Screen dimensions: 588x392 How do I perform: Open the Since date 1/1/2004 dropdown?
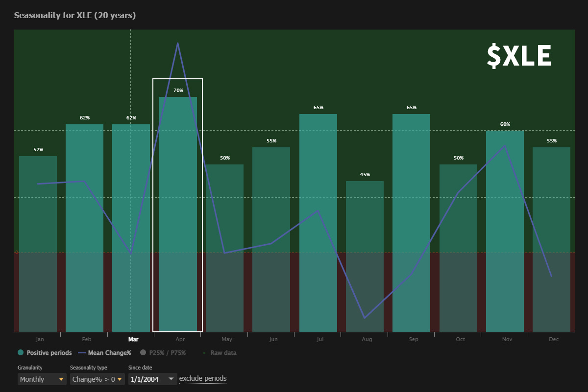pos(152,379)
